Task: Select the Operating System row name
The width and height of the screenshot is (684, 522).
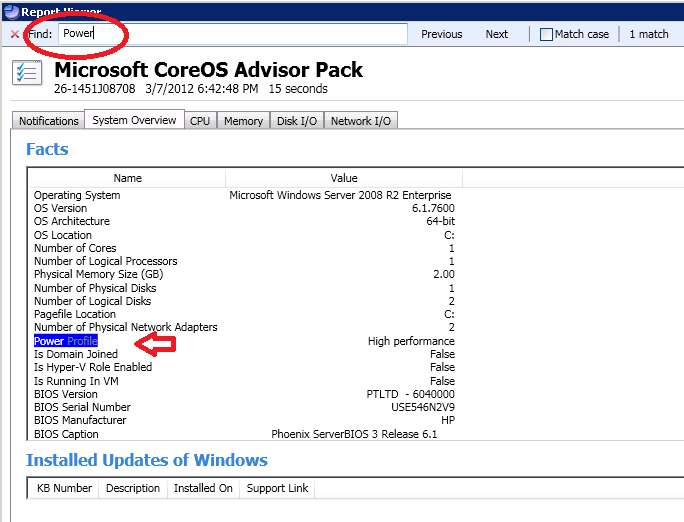Action: tap(77, 195)
